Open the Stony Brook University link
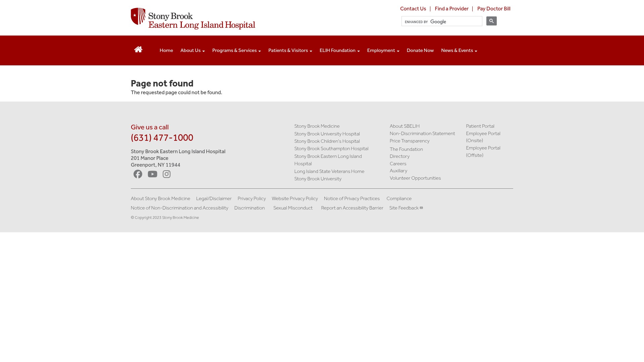This screenshot has height=362, width=644. [318, 179]
